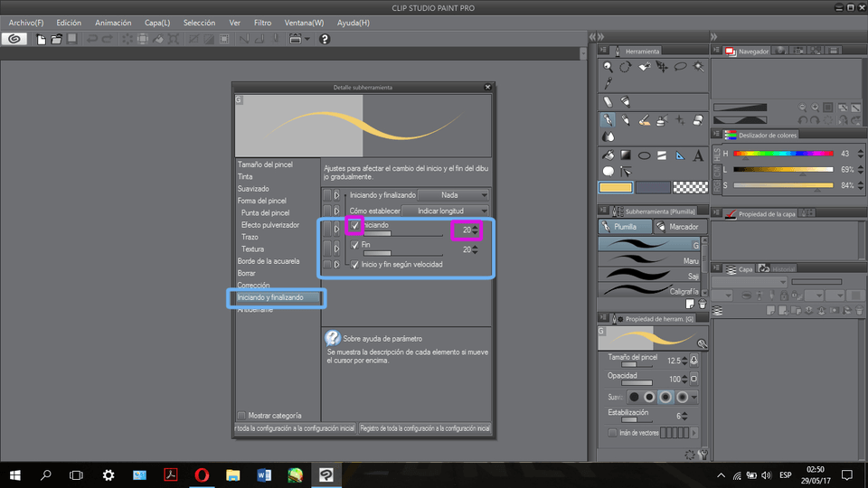This screenshot has width=868, height=488.
Task: Toggle the Fin checkbox
Action: (x=355, y=245)
